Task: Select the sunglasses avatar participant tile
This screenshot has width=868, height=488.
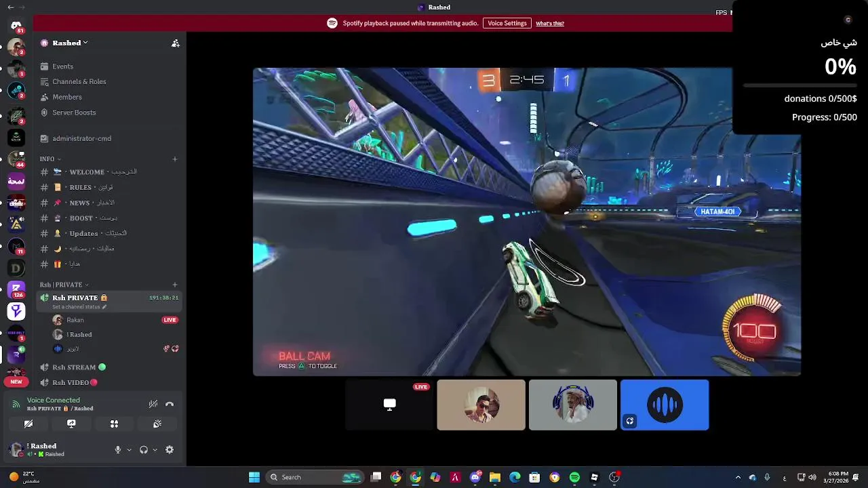Action: pyautogui.click(x=481, y=405)
